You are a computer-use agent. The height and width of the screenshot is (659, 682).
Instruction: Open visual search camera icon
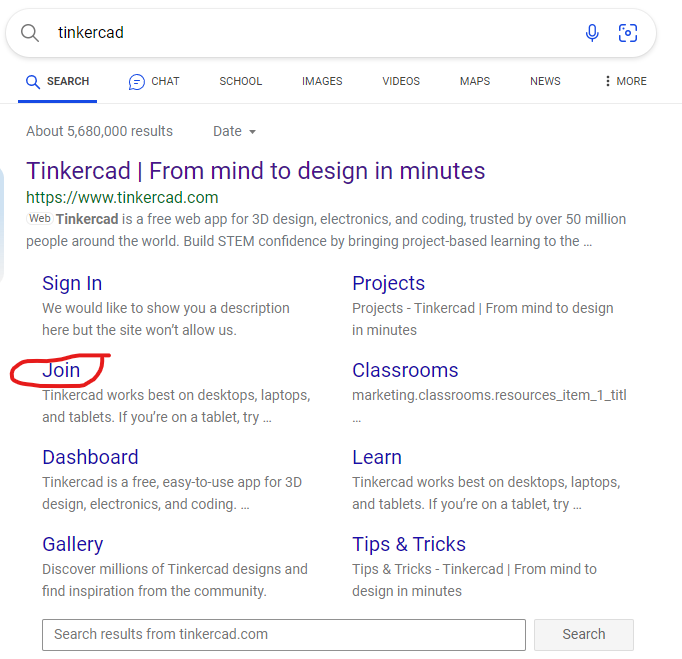[628, 33]
